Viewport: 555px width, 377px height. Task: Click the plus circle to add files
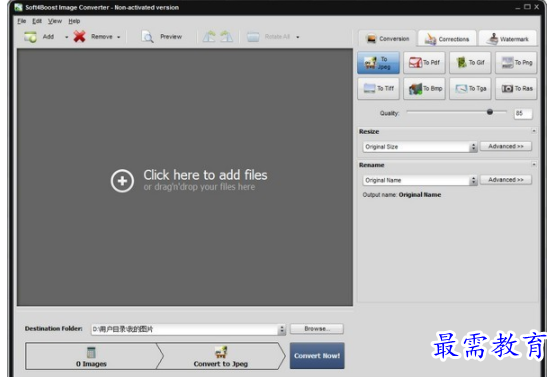click(122, 181)
